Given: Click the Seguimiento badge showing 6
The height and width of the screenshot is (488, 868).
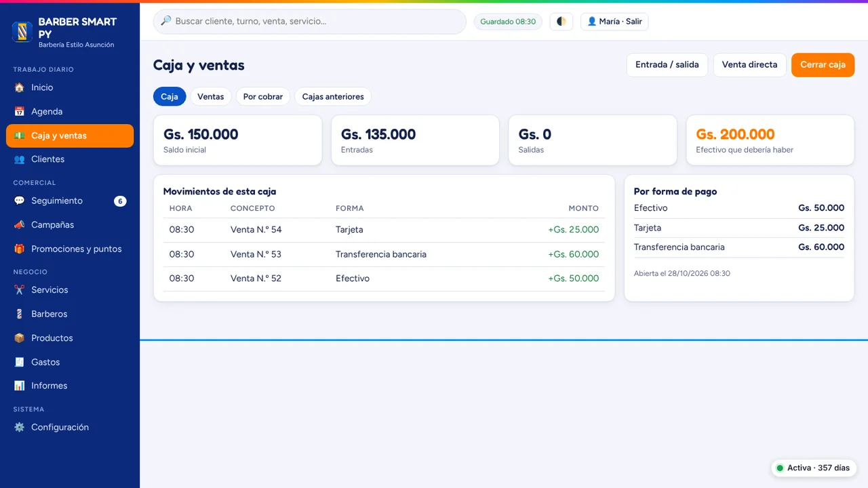Looking at the screenshot, I should coord(120,201).
